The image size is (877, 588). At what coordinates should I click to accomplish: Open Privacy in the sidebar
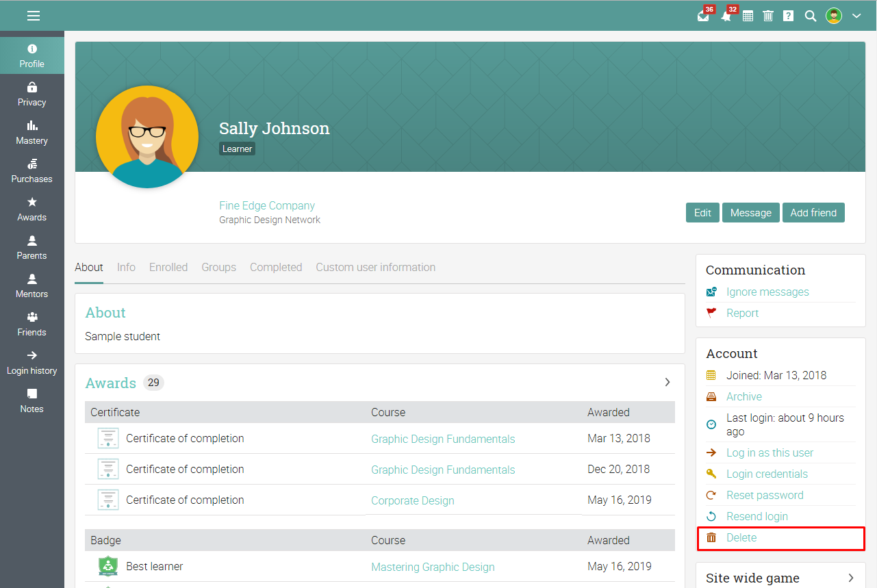point(32,94)
